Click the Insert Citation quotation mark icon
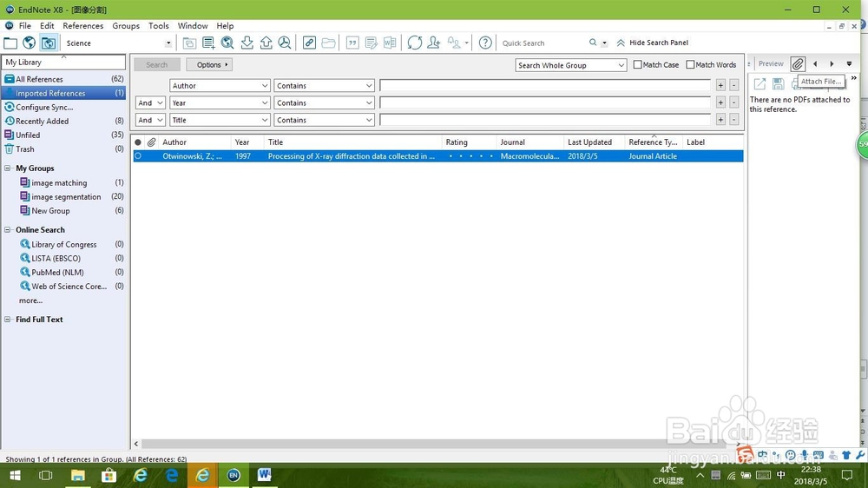Image resolution: width=868 pixels, height=488 pixels. point(352,43)
